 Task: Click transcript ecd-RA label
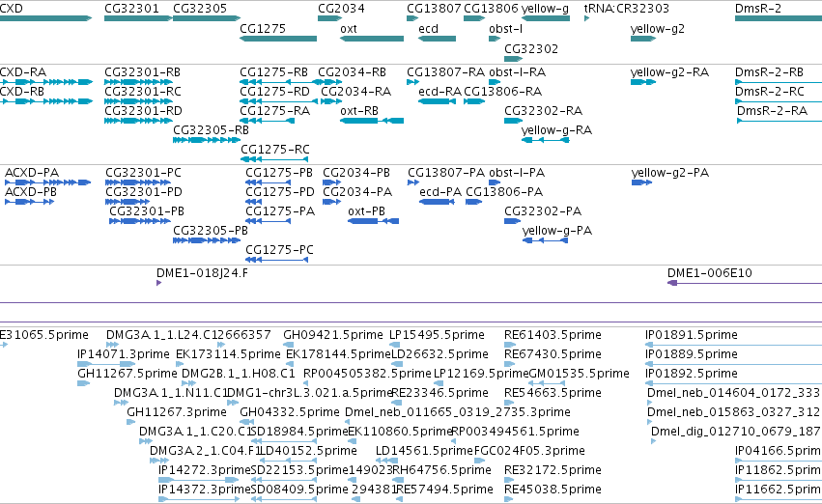point(439,91)
